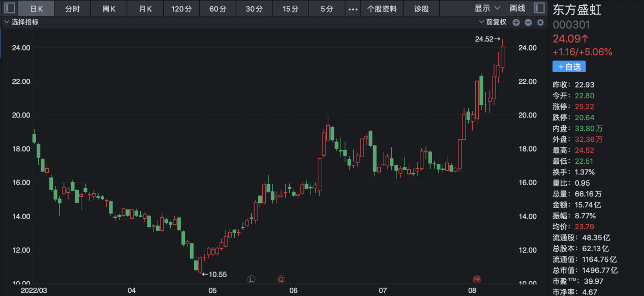Screen dimensions: 644x296
Task: Click the 换手 value 1.37%
Action: tap(585, 172)
